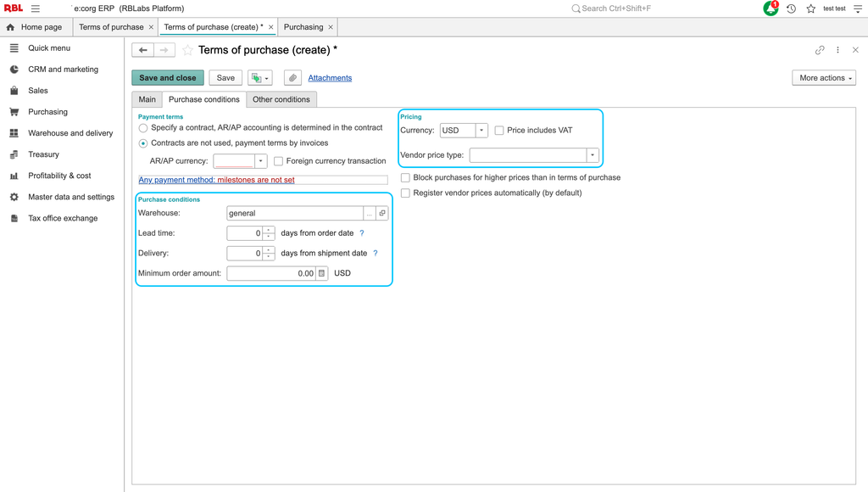This screenshot has width=868, height=492.
Task: Click the Treasury coins icon
Action: tap(14, 154)
